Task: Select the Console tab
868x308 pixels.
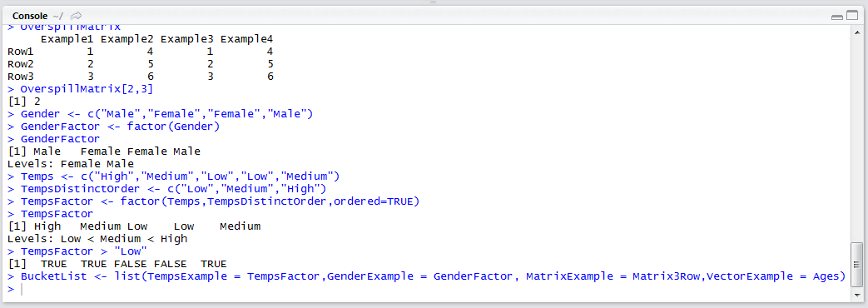Action: click(30, 16)
